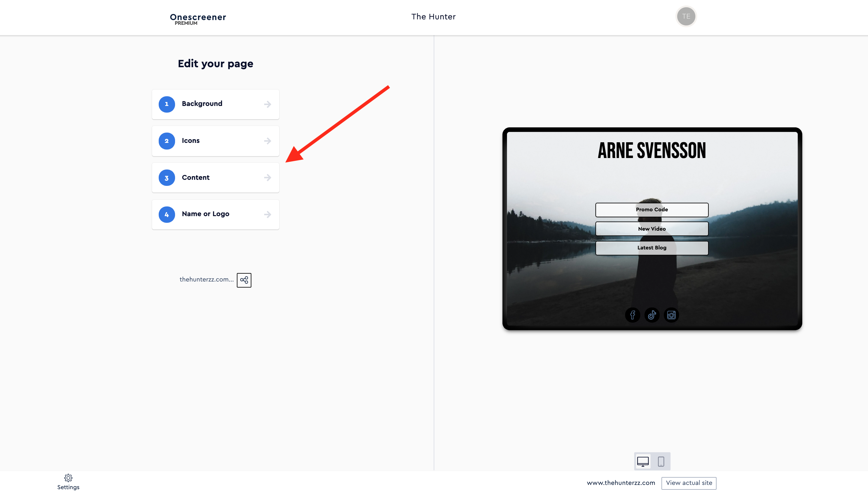
Task: Switch to mobile preview mode
Action: 661,461
